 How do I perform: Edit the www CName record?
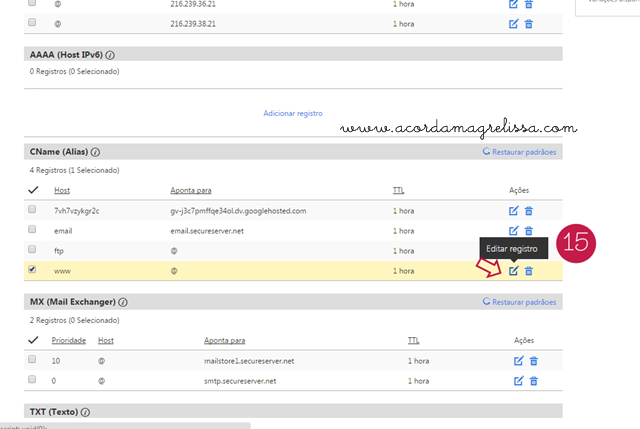tap(513, 271)
